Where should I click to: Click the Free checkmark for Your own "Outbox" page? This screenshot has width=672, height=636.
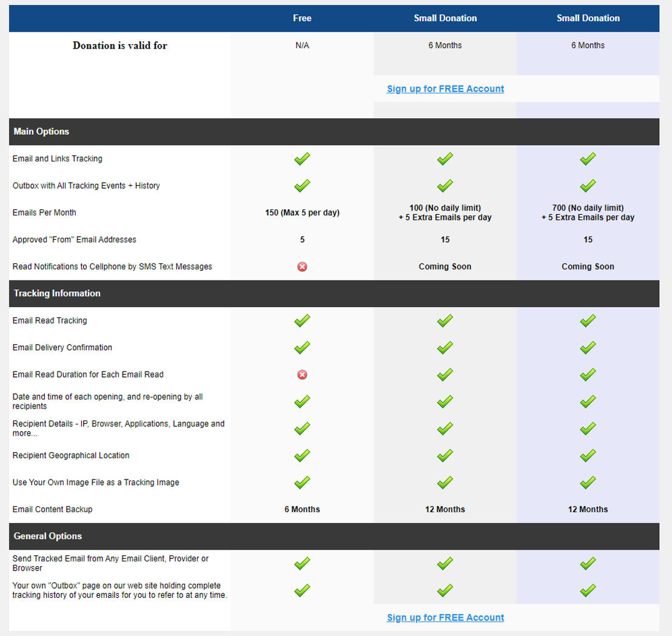(302, 590)
